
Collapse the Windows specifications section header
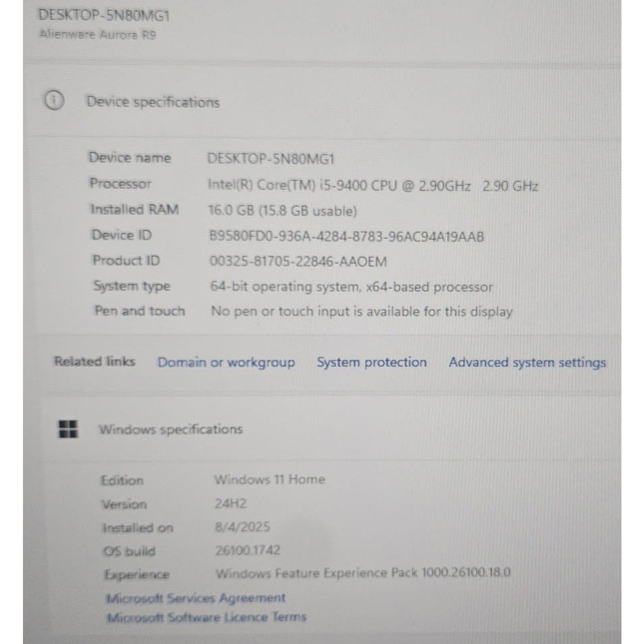[171, 429]
